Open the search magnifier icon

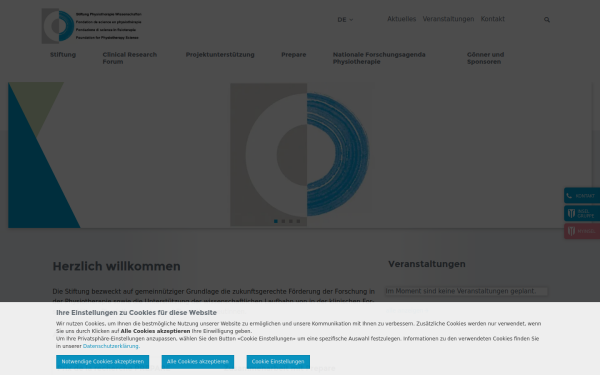[547, 20]
